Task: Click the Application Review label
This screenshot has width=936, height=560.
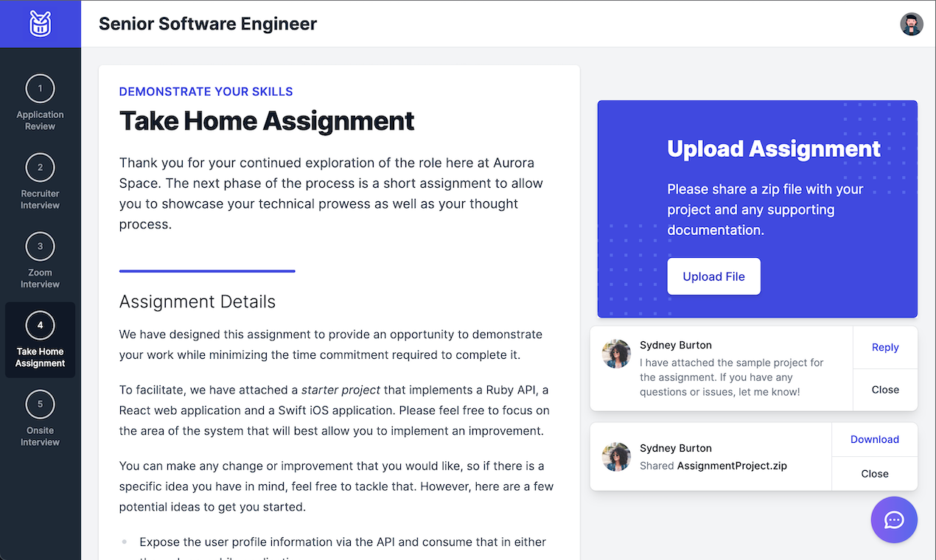Action: (x=40, y=121)
